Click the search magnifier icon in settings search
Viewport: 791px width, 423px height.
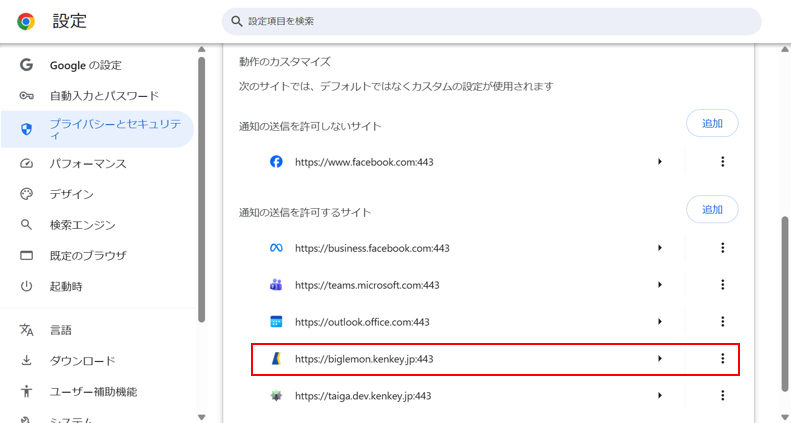[237, 21]
